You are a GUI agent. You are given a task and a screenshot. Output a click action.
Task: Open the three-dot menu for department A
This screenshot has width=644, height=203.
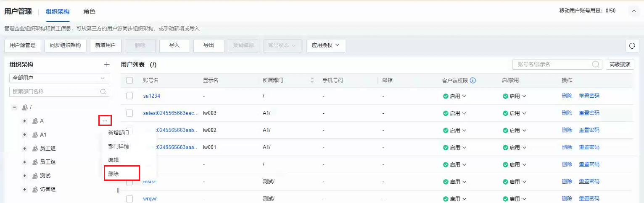tap(105, 121)
